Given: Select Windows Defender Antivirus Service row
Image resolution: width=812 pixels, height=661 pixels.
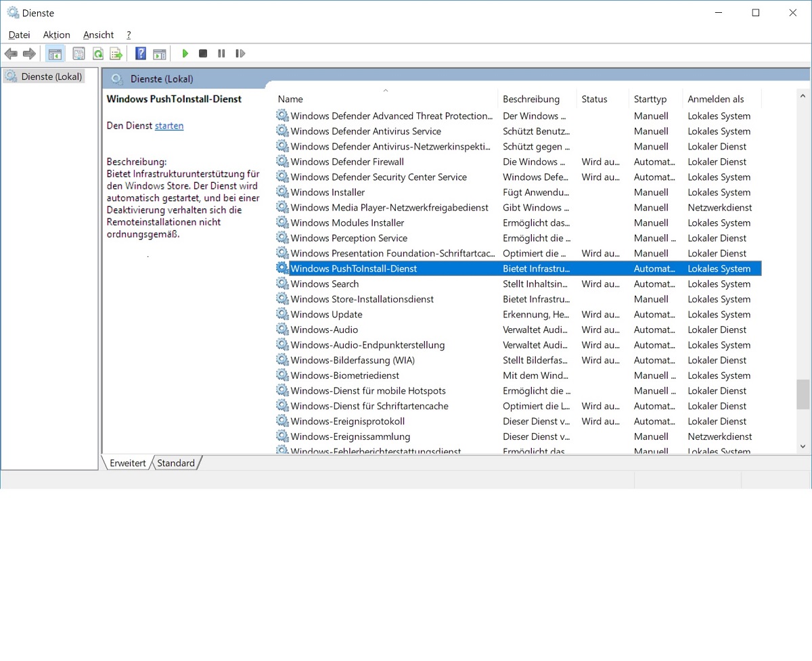Looking at the screenshot, I should [x=518, y=131].
